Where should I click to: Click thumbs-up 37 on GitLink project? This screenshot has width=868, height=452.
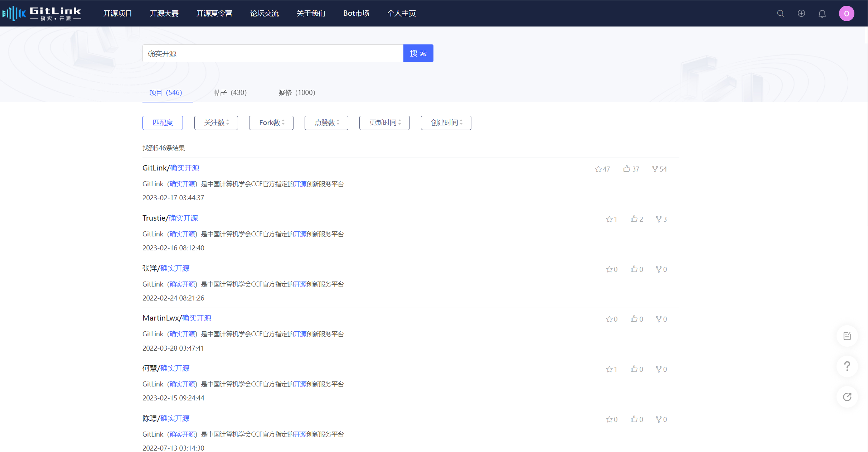631,169
